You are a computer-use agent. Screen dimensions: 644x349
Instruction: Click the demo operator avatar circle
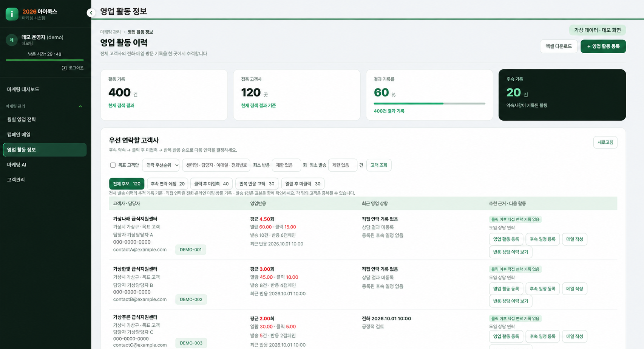click(12, 40)
